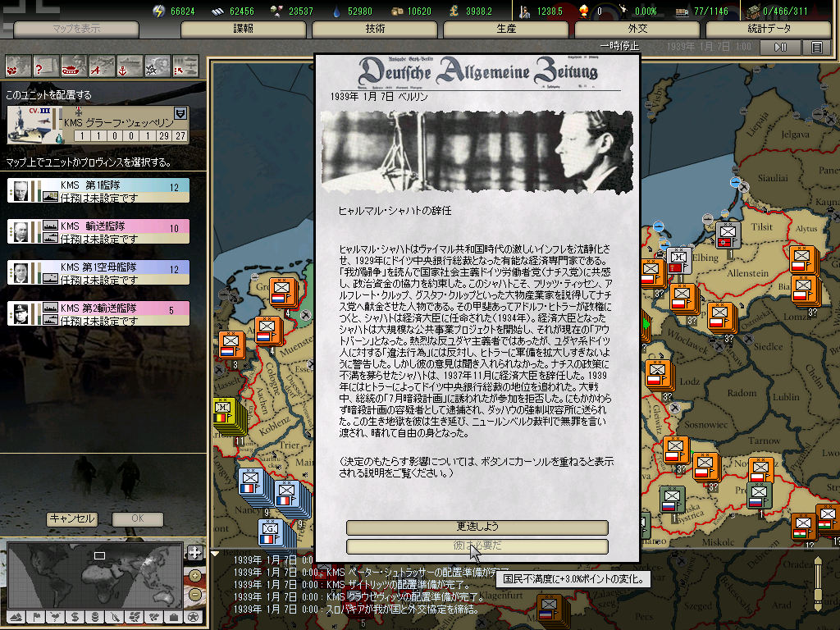840x630 pixels.
Task: Expand the message log triangle
Action: (x=215, y=554)
